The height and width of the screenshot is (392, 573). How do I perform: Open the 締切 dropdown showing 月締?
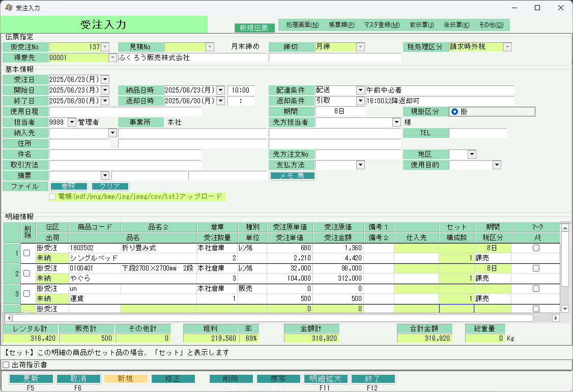(x=361, y=47)
